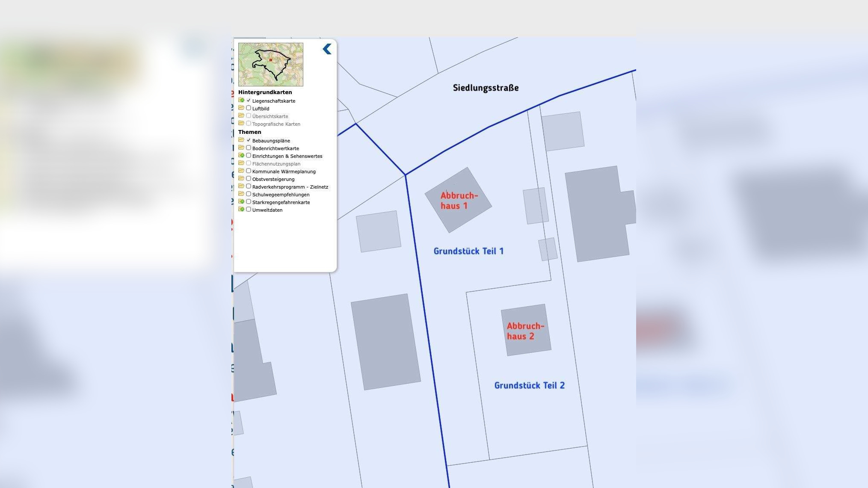Check the Obstversteigerung layer

(x=249, y=178)
